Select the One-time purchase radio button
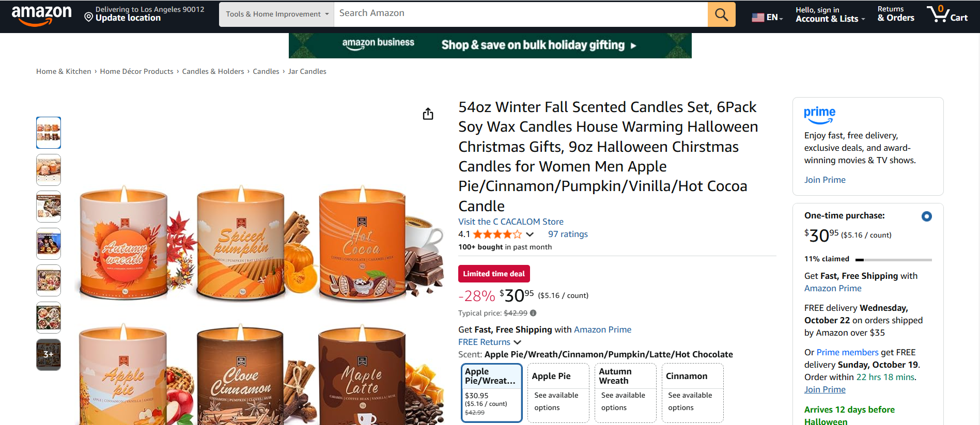Screen dimensions: 980x425 926,216
